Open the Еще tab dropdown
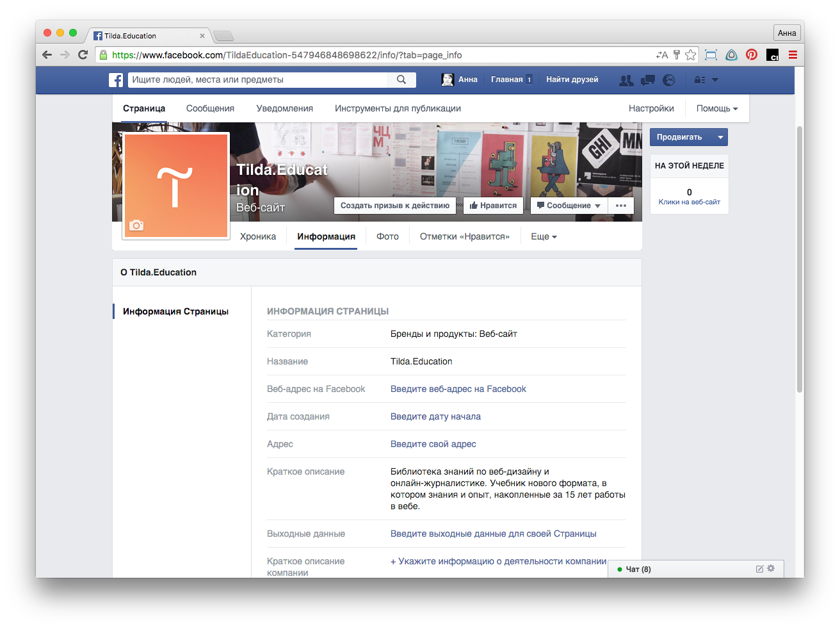The width and height of the screenshot is (840, 629). [544, 237]
